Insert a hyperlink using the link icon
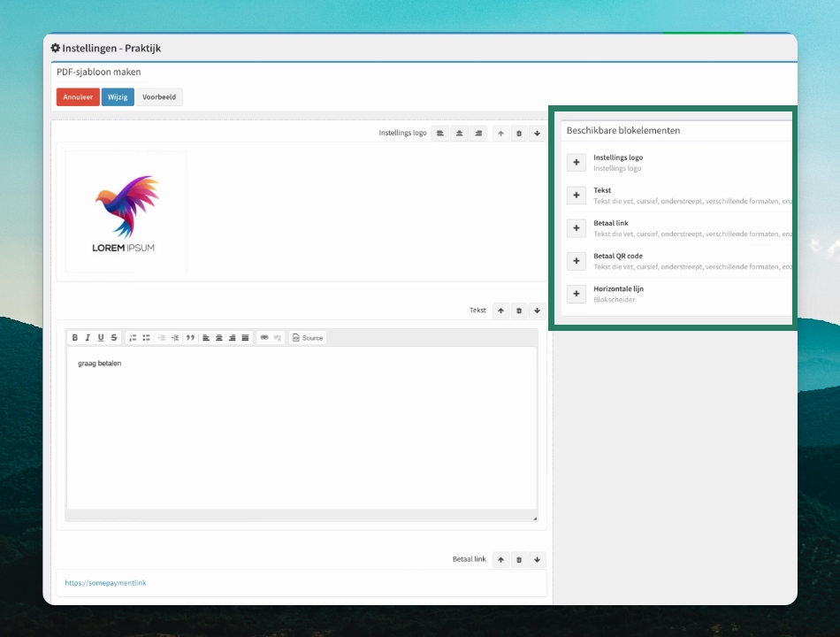The height and width of the screenshot is (637, 840). tap(264, 337)
